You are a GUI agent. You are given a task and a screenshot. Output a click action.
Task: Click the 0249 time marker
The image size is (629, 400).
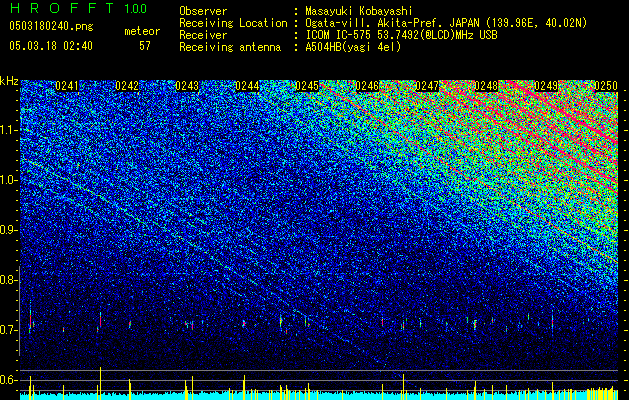(546, 86)
